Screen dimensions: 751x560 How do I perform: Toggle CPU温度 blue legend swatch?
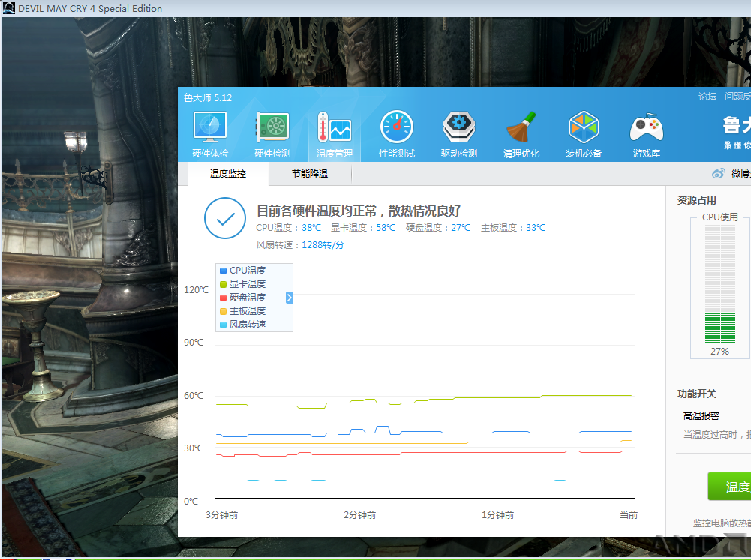click(x=223, y=271)
